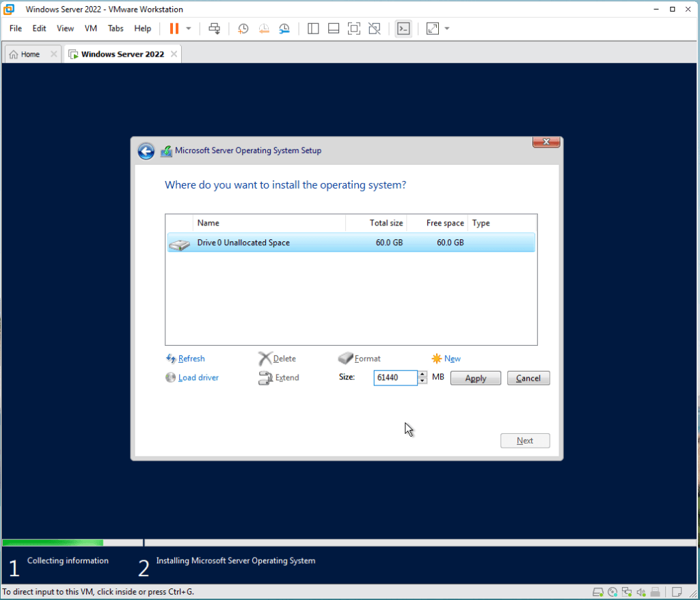Increase partition size with up spinner
700x600 pixels.
point(422,374)
